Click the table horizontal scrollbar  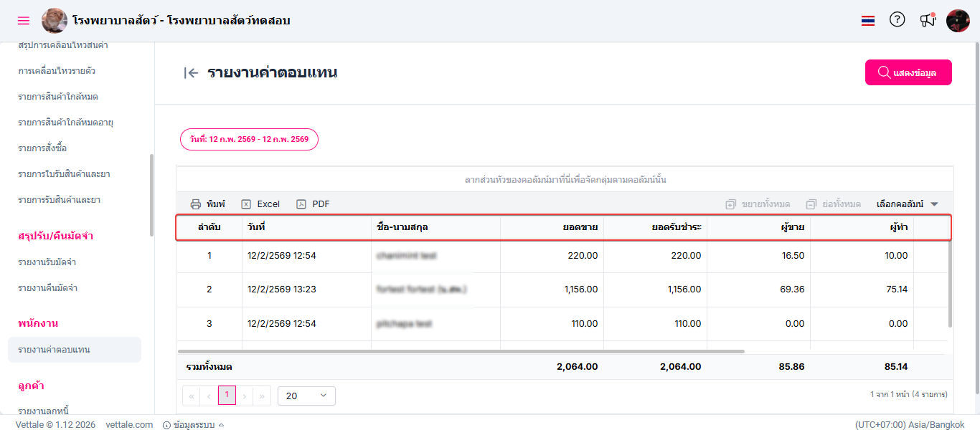pos(461,351)
